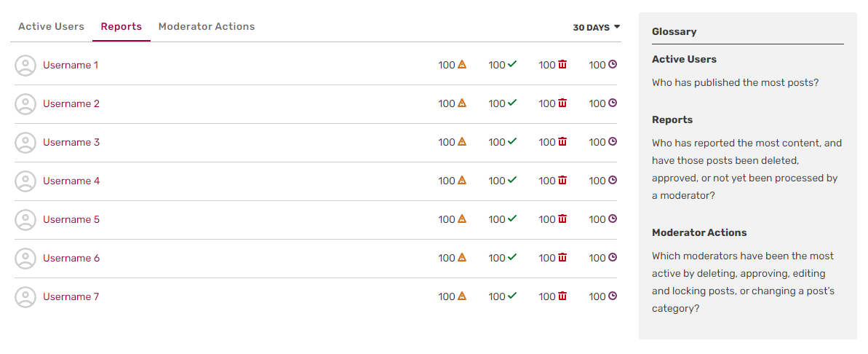
Task: Click the pending clock icon for Username 7
Action: point(613,296)
